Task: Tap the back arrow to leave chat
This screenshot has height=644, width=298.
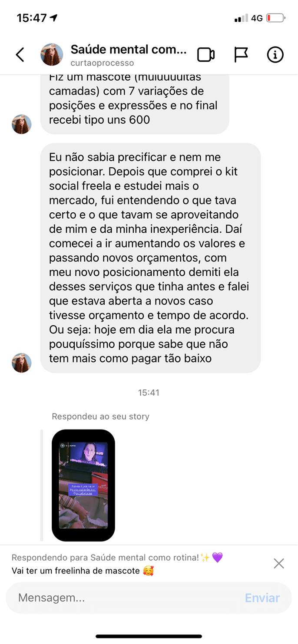Action: coord(20,55)
